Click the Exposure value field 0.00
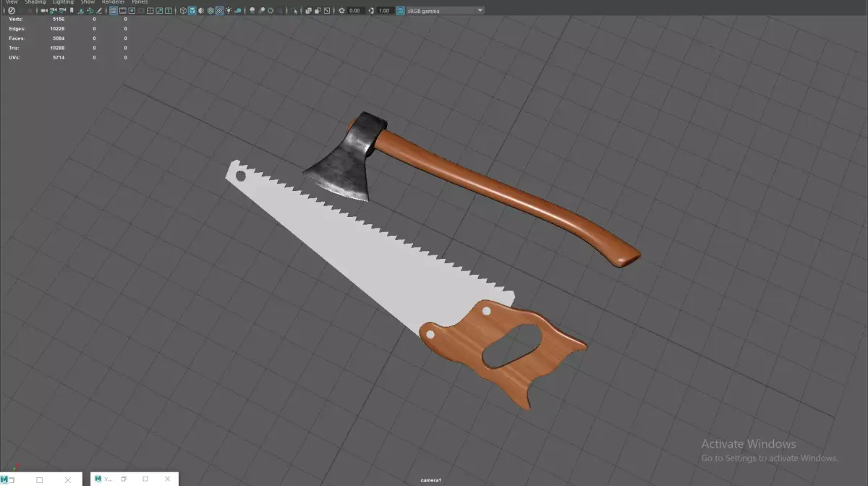868x486 pixels. click(356, 11)
